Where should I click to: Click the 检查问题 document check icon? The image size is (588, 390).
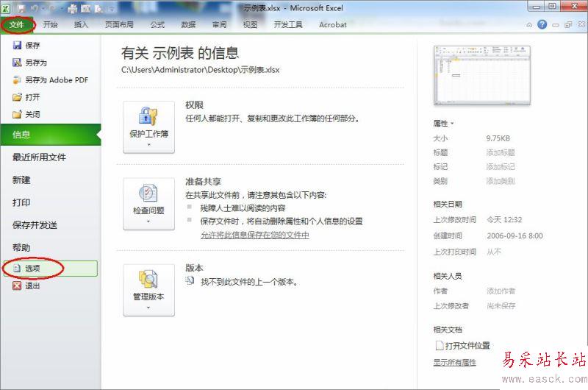[x=148, y=193]
